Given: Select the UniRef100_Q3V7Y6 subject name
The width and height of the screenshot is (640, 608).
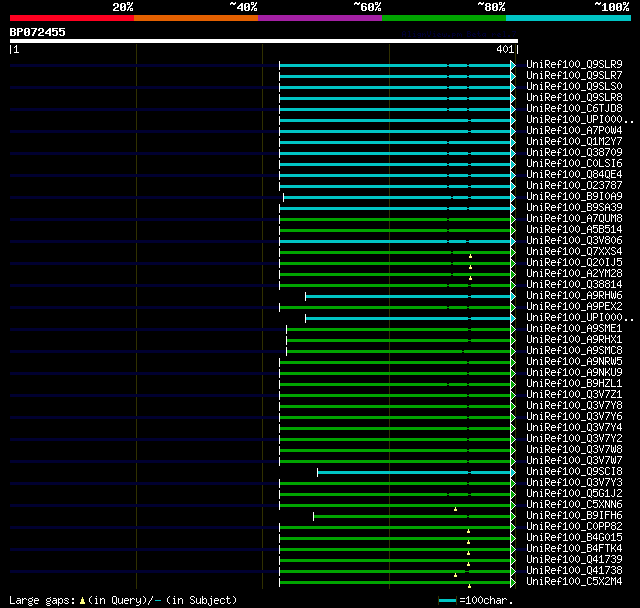Looking at the screenshot, I should pos(574,417).
